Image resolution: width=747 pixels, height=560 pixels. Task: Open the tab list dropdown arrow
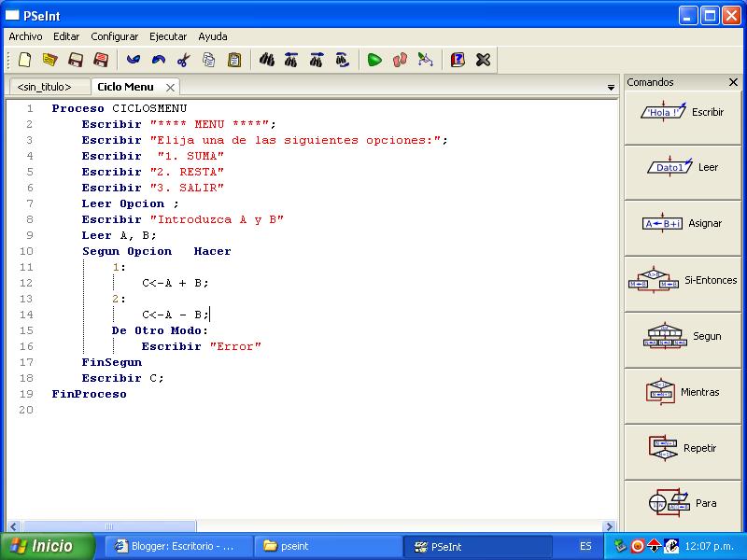pyautogui.click(x=611, y=88)
